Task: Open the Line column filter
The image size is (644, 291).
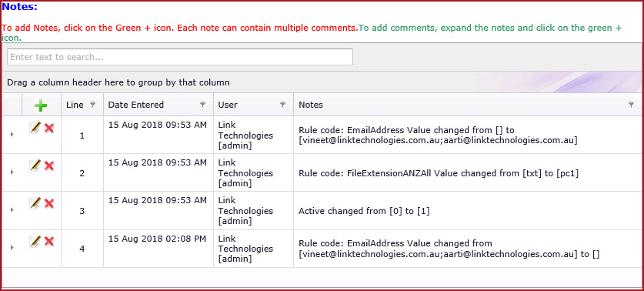Action: coord(93,105)
